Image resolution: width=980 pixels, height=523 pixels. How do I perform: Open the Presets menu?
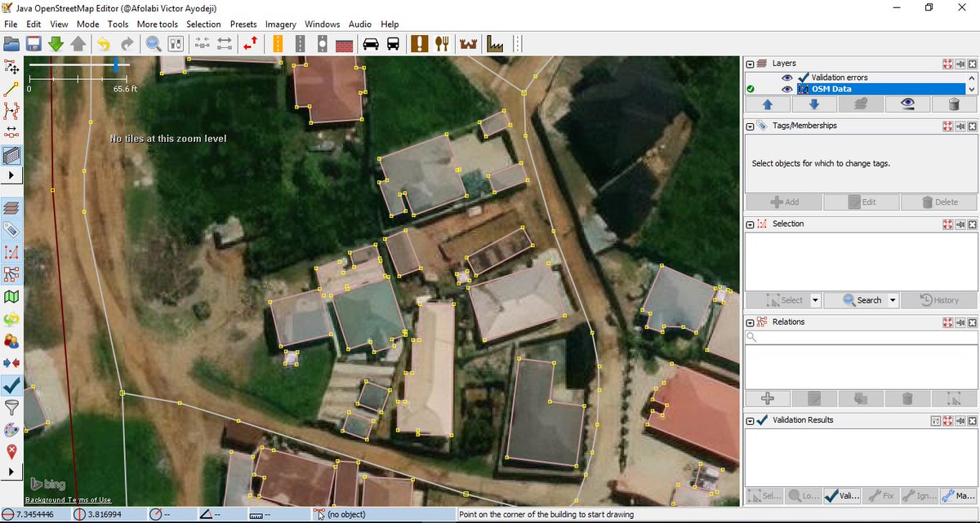[243, 24]
